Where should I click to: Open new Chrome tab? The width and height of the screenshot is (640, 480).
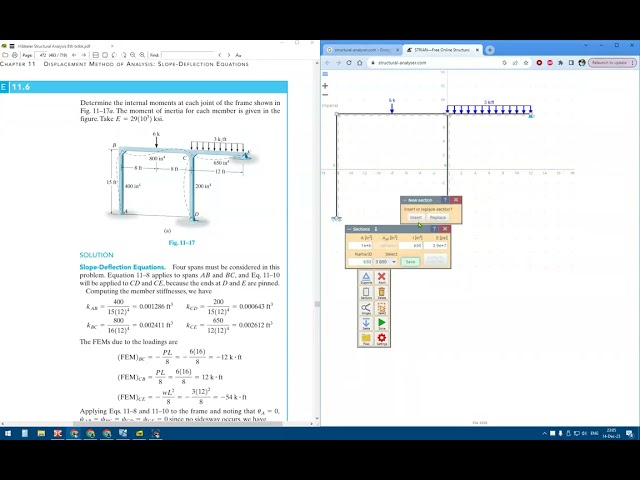pos(490,50)
